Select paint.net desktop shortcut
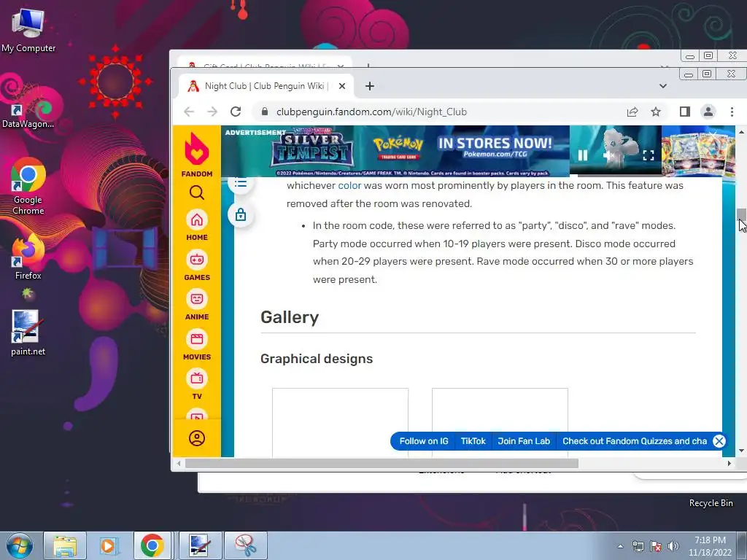 [x=28, y=332]
